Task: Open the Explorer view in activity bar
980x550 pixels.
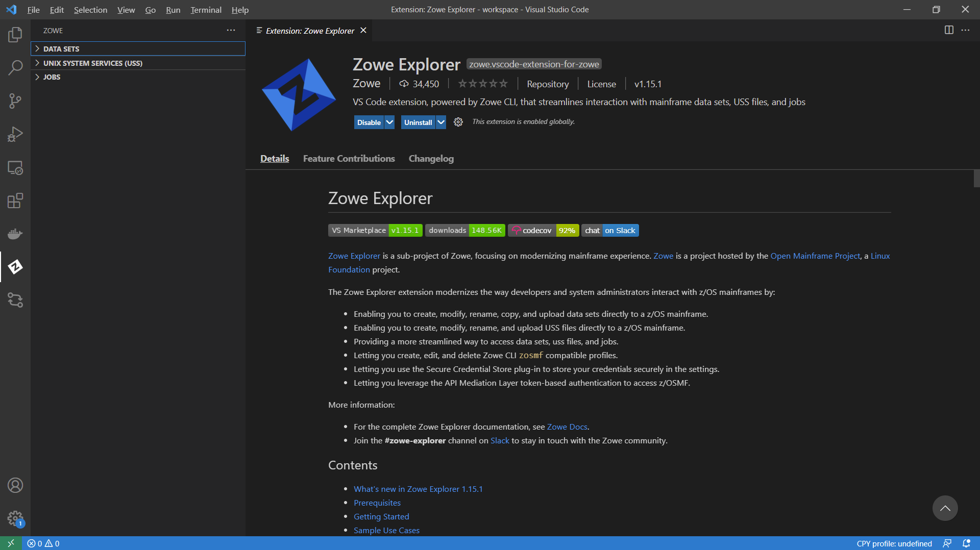Action: [x=15, y=35]
